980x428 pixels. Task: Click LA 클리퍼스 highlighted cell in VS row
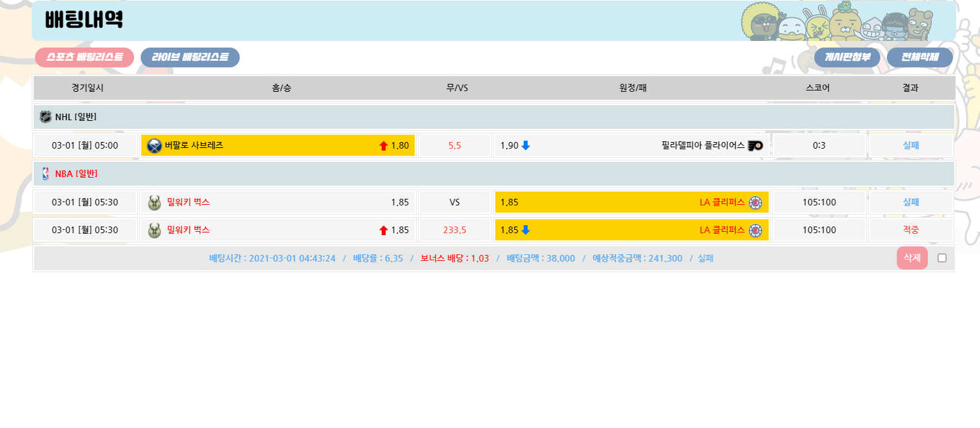click(x=631, y=203)
